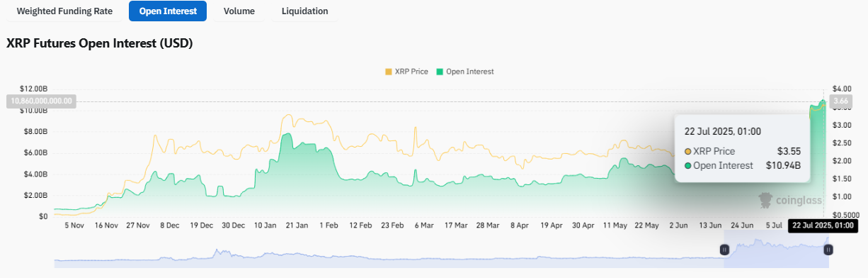Click the XRP Futures Open Interest (USD) title
Viewport: 868px width, 278px height.
point(100,43)
